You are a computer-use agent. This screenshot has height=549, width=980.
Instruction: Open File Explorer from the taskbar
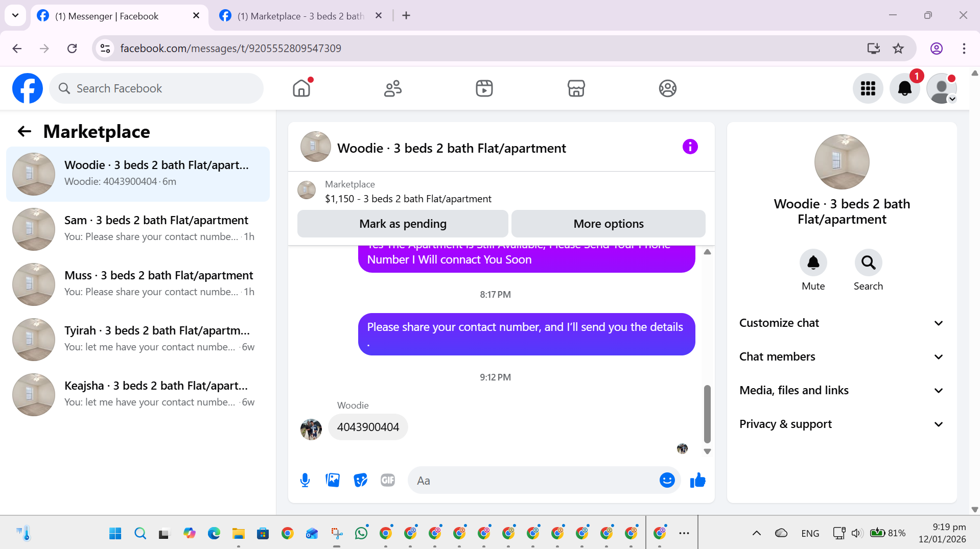point(239,533)
